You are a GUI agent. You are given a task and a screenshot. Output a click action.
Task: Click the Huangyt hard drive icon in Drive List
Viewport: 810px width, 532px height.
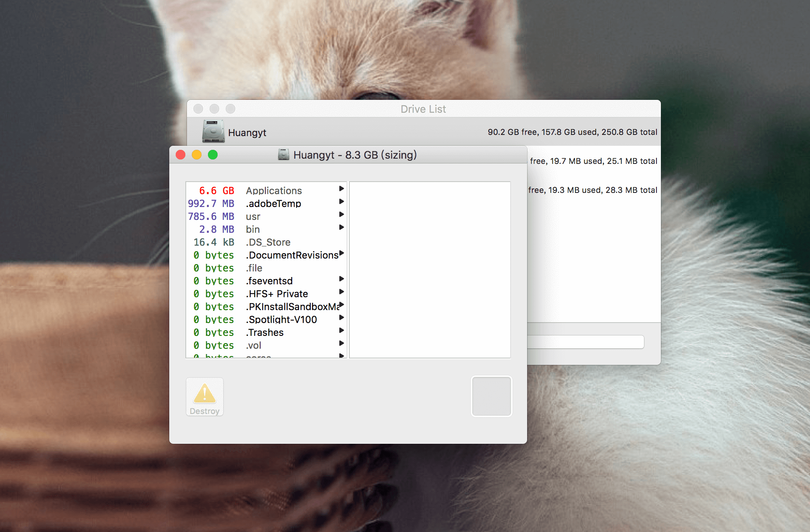click(213, 131)
